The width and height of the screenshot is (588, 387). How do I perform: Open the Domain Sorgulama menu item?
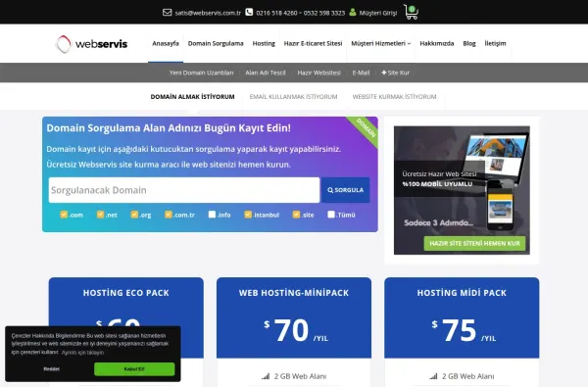[x=216, y=43]
